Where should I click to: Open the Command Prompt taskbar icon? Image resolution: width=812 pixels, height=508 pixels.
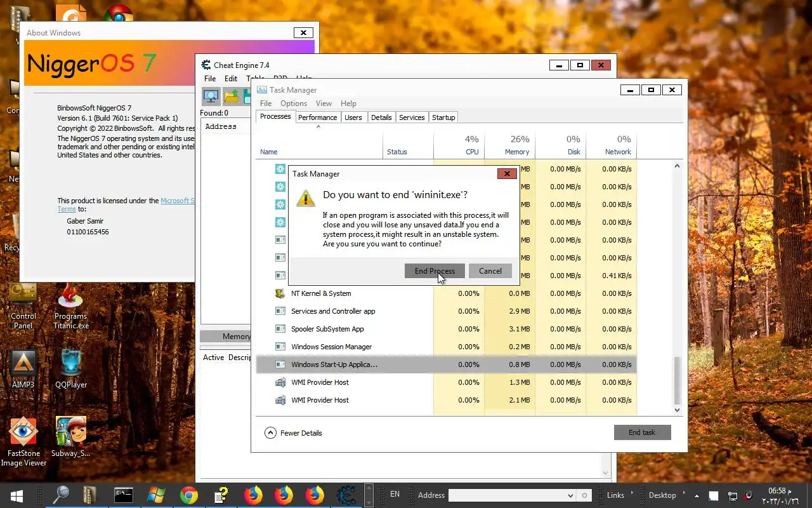(123, 495)
